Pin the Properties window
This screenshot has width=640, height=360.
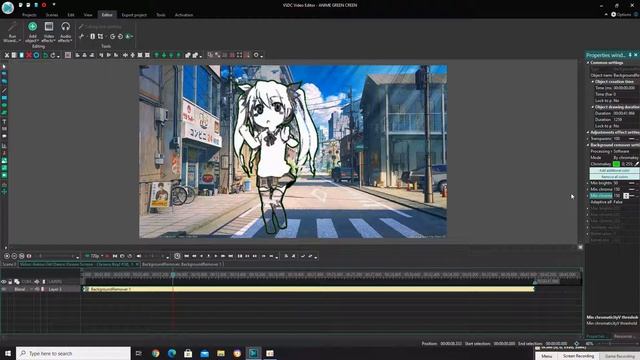click(x=630, y=55)
